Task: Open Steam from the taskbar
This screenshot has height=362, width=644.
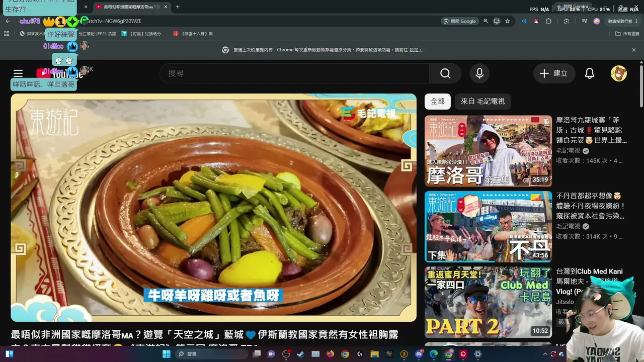Action: click(x=301, y=354)
